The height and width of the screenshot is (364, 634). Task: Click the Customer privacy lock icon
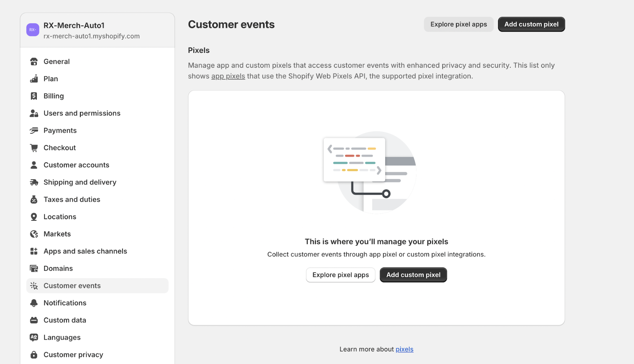(x=34, y=355)
